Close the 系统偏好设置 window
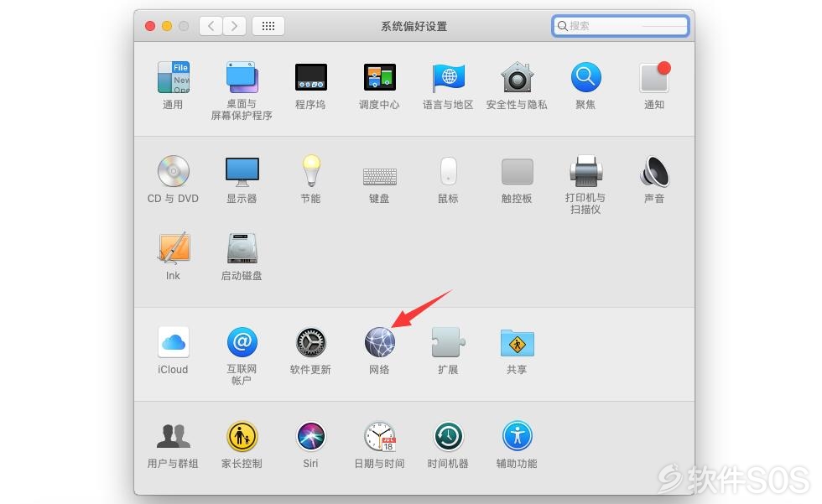Image resolution: width=822 pixels, height=504 pixels. (x=150, y=26)
